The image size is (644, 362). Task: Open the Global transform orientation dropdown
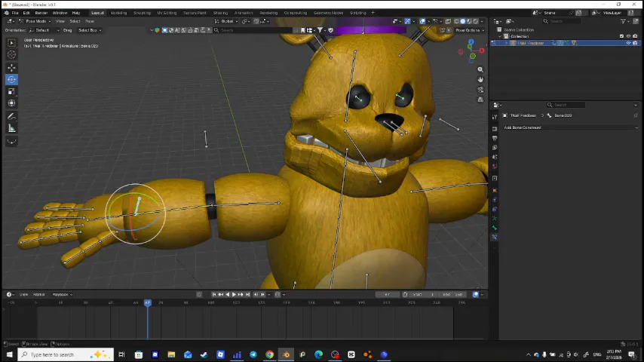click(226, 21)
